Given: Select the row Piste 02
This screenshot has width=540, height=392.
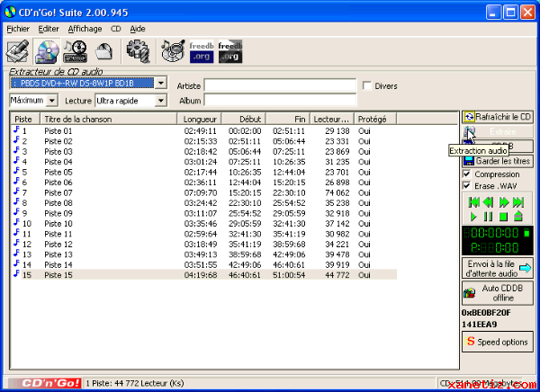Looking at the screenshot, I should coord(204,141).
